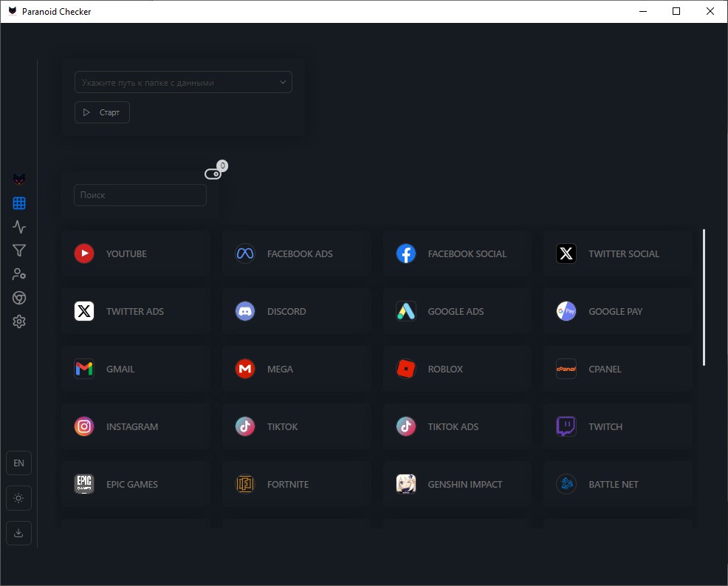Click the Paranoid cat logo in sidebar

click(19, 180)
